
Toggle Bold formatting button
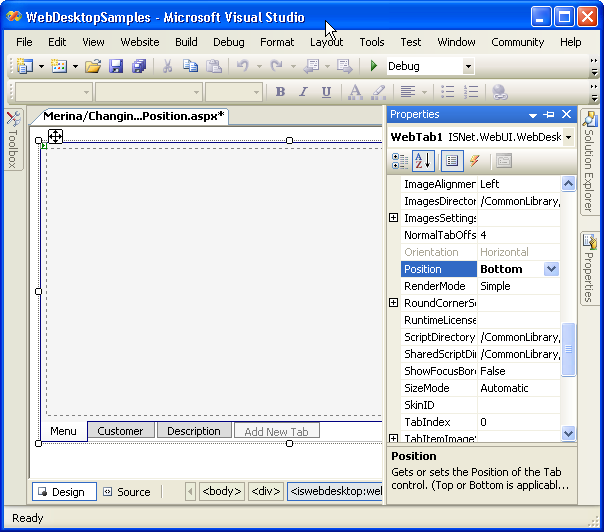(280, 92)
